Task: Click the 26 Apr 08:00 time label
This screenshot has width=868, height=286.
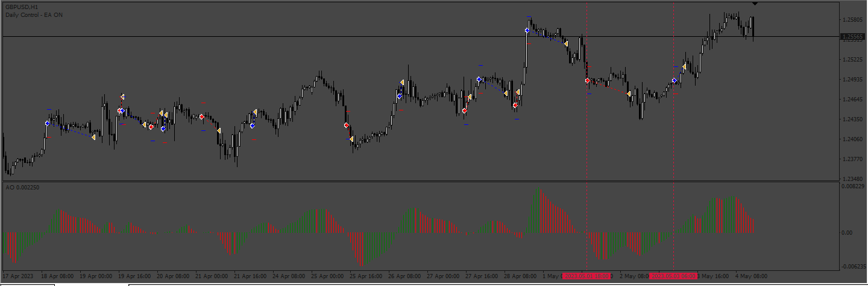Action: [x=404, y=276]
